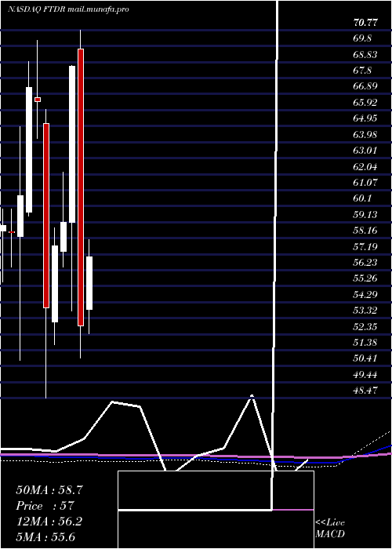Select the 56.23 price axis label
Image resolution: width=392 pixels, height=549 pixels.
(365, 263)
